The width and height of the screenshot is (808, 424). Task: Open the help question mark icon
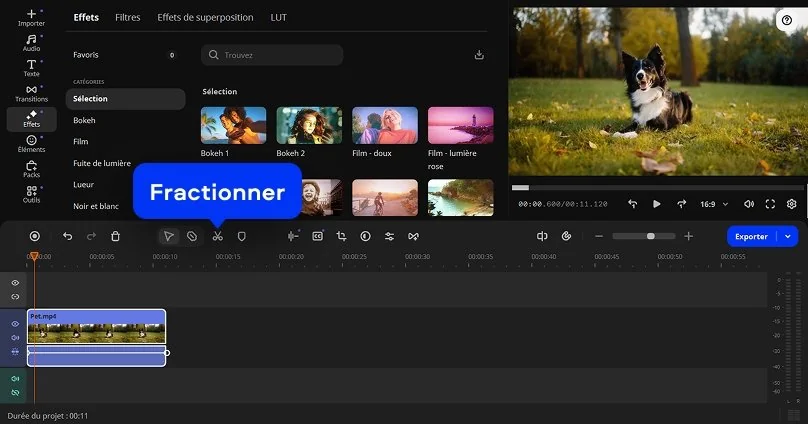(786, 20)
